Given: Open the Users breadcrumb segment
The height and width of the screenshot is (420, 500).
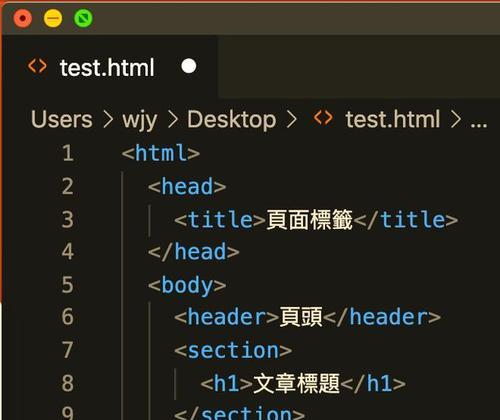Looking at the screenshot, I should pos(62,119).
